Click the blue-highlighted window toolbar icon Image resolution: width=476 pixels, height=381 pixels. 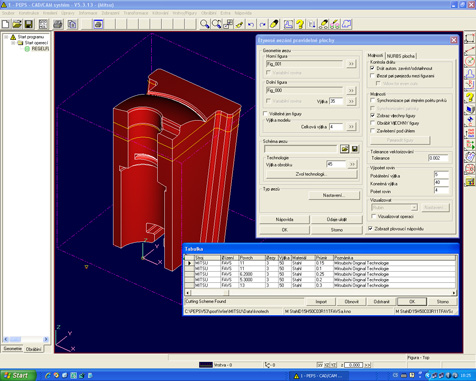(98, 24)
